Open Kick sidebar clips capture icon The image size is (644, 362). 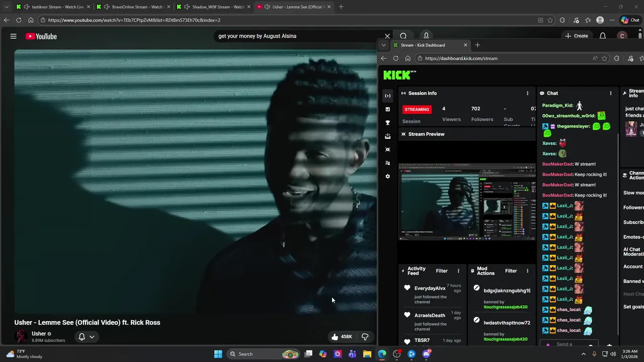tap(387, 149)
